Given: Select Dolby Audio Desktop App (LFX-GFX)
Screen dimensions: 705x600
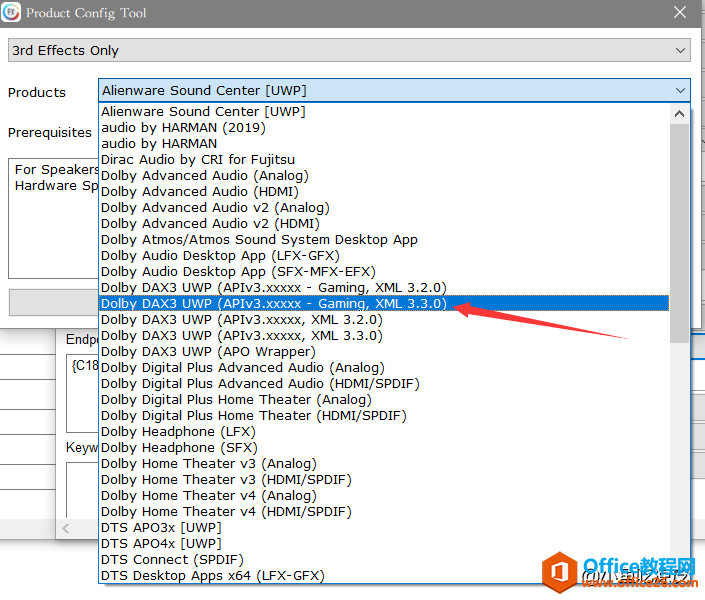Looking at the screenshot, I should (384, 255).
